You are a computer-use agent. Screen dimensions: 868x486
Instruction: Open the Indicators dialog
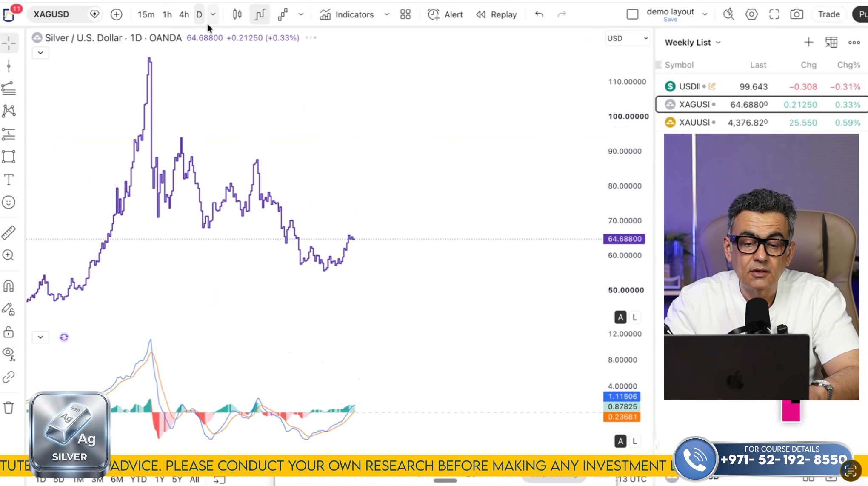[347, 14]
